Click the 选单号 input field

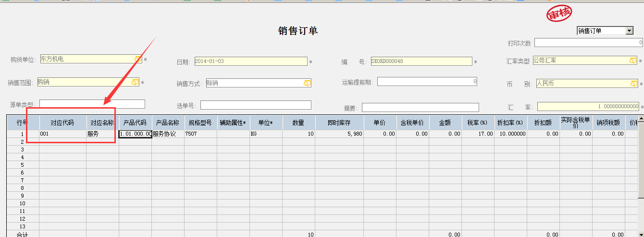(256, 105)
